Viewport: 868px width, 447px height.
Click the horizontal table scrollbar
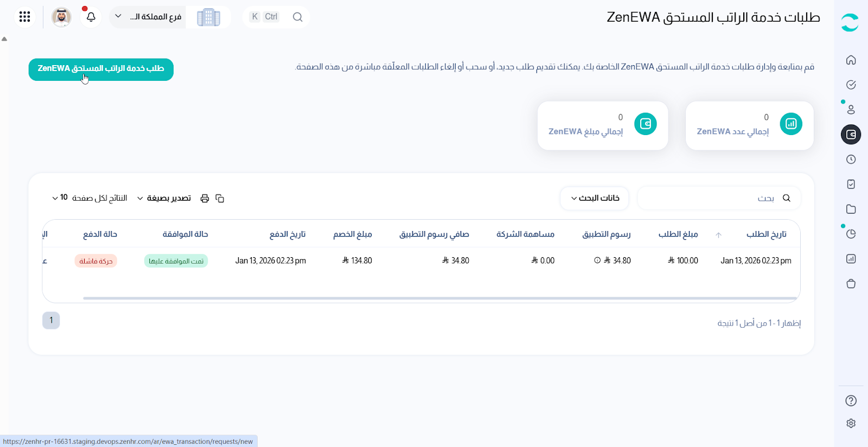pyautogui.click(x=440, y=298)
